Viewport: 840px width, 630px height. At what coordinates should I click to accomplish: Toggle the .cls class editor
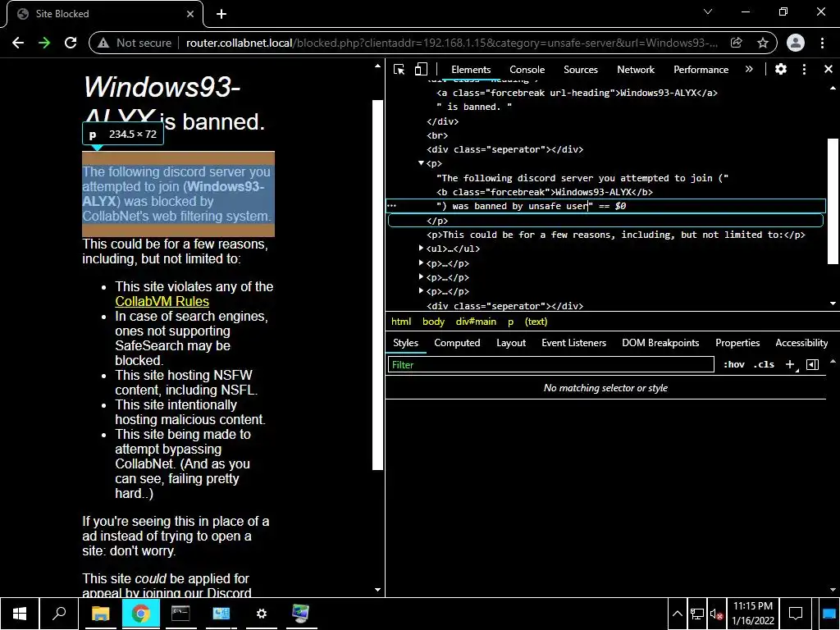pos(764,364)
